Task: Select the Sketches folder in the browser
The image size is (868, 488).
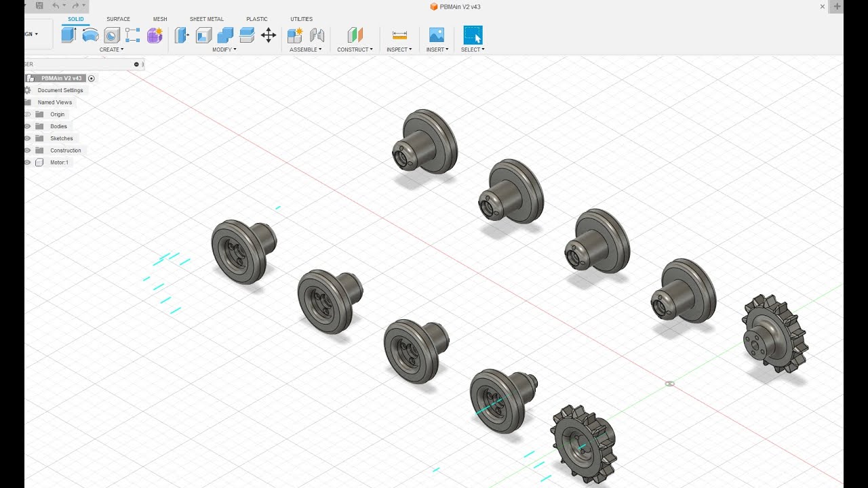Action: [62, 138]
